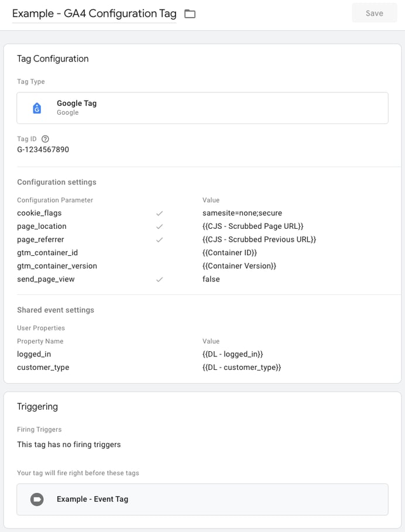Click the gtm_container_id parameter name
This screenshot has width=405, height=532.
(x=47, y=253)
